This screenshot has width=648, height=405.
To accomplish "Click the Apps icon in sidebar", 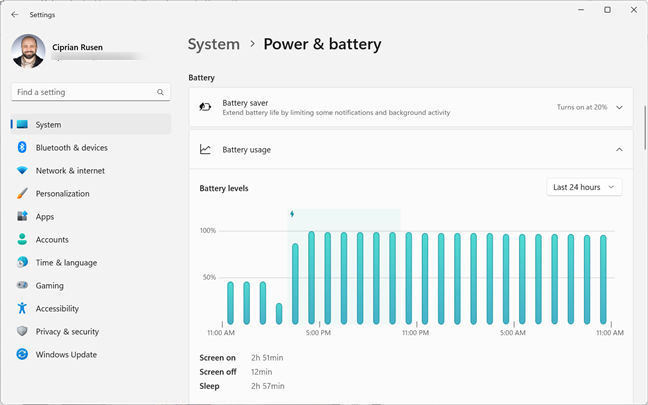I will click(x=22, y=217).
